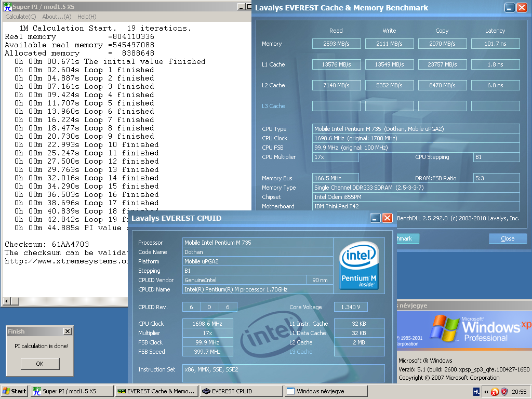Click the red security shield tray icon
532x399 pixels.
tap(504, 392)
